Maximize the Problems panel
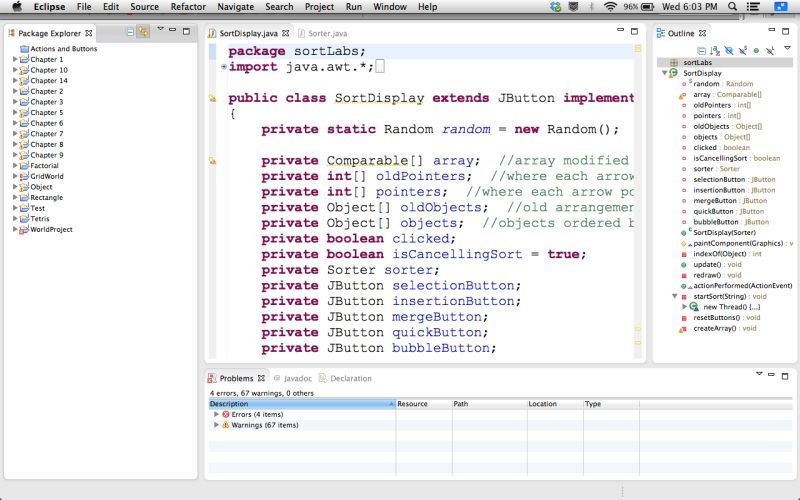Viewport: 800px width, 500px height. [x=785, y=376]
